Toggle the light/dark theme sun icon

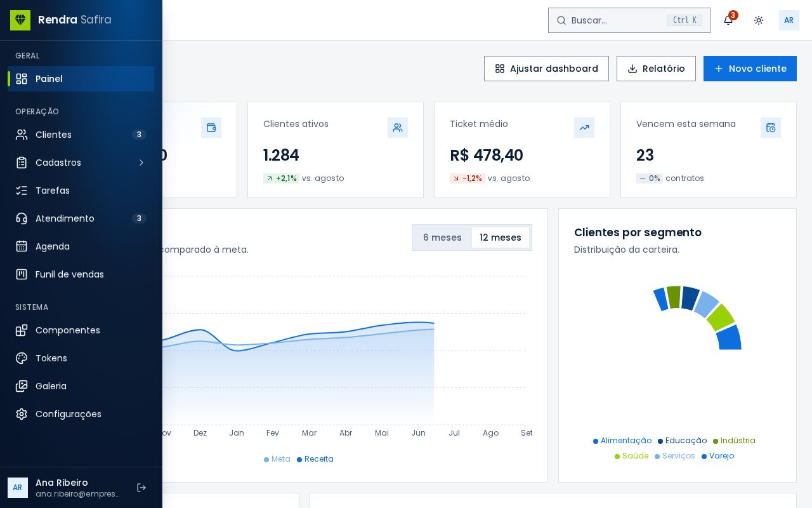[759, 20]
